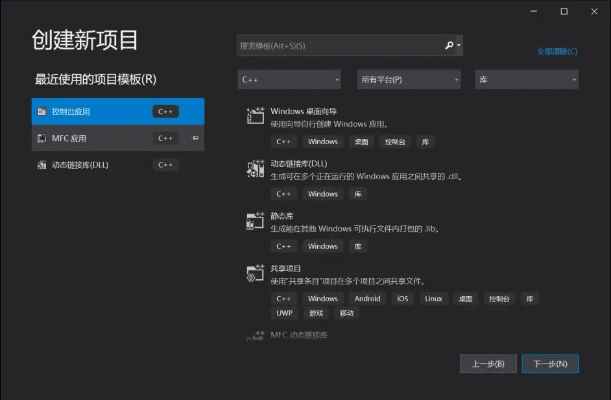Click the C++ badge on recent 动态链接库(DLL) row
The height and width of the screenshot is (400, 611).
[x=166, y=165]
